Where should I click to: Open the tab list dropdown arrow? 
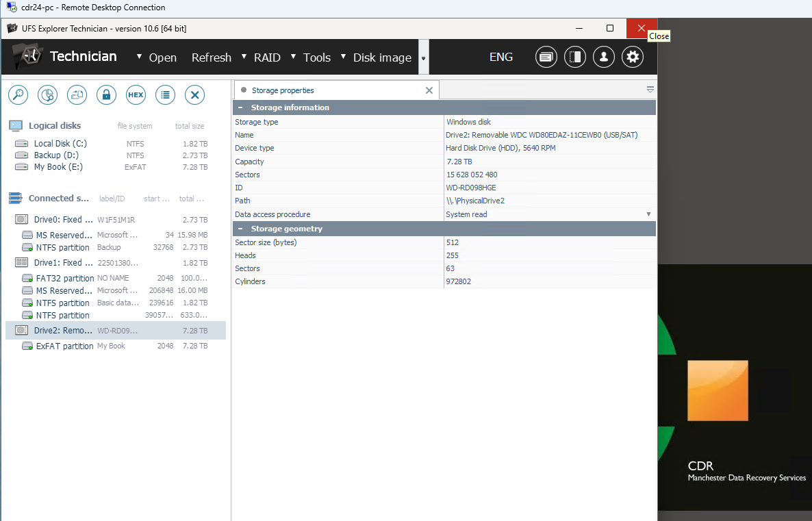coord(650,90)
